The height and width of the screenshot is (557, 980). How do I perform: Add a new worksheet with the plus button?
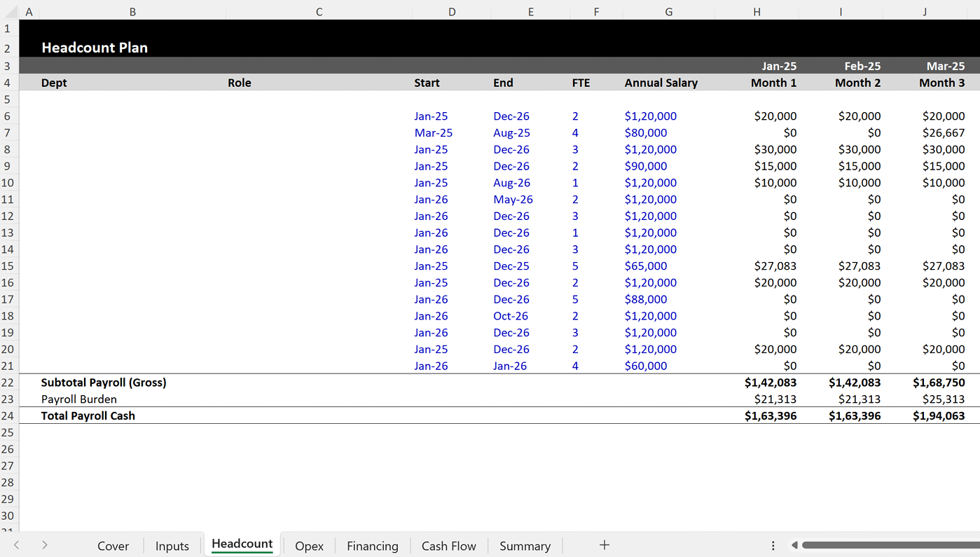604,544
